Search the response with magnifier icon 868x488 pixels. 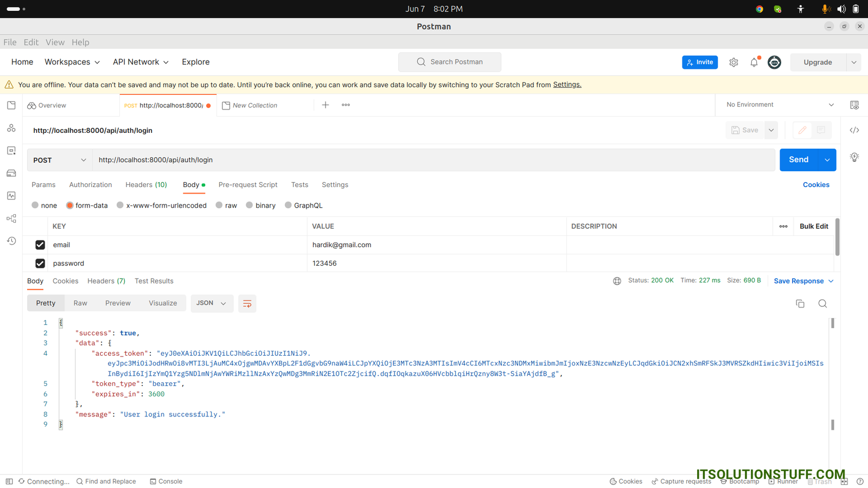(x=822, y=304)
